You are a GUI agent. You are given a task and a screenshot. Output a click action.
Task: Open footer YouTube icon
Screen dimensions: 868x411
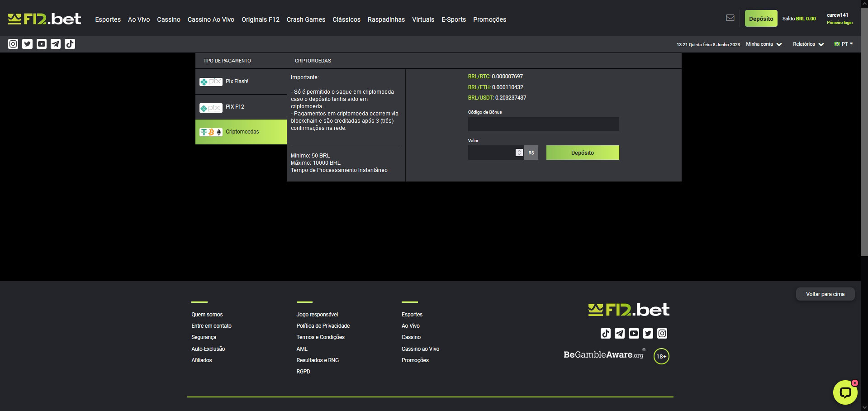[634, 334]
